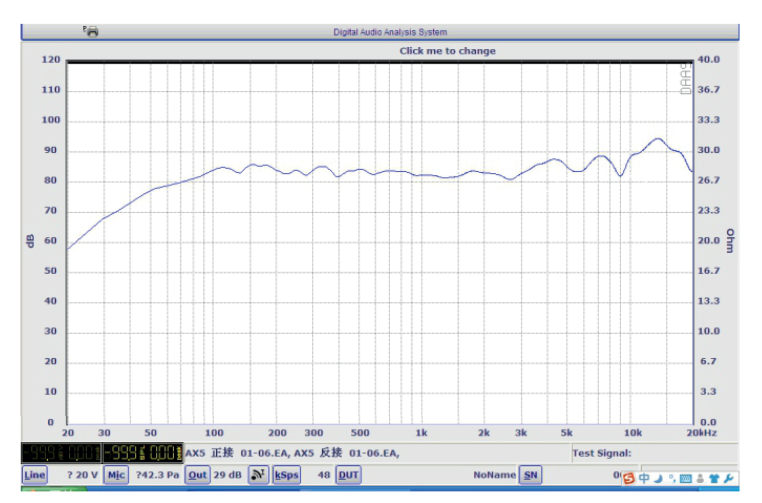Click the '20kHz' frequency axis label
762x503 pixels.
coord(701,433)
